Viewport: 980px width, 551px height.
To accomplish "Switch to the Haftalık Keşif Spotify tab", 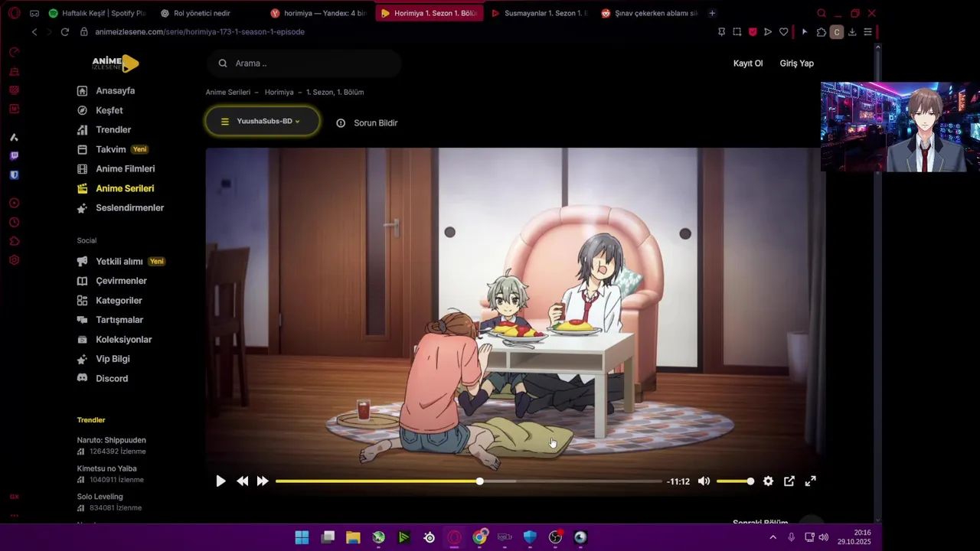I will [x=96, y=13].
